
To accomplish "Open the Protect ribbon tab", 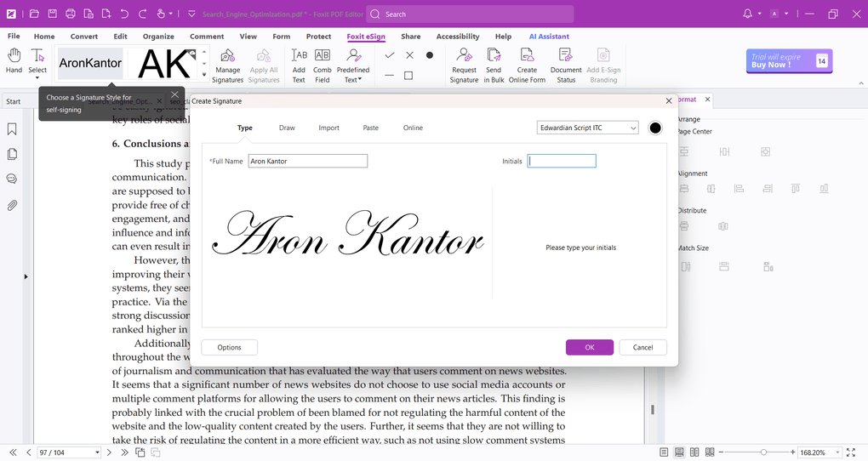I will [x=318, y=37].
